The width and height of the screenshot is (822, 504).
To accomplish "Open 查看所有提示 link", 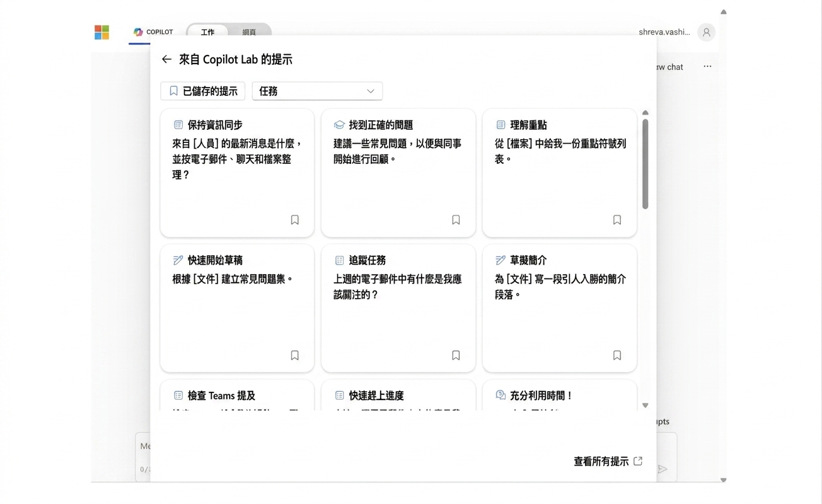I will 601,462.
